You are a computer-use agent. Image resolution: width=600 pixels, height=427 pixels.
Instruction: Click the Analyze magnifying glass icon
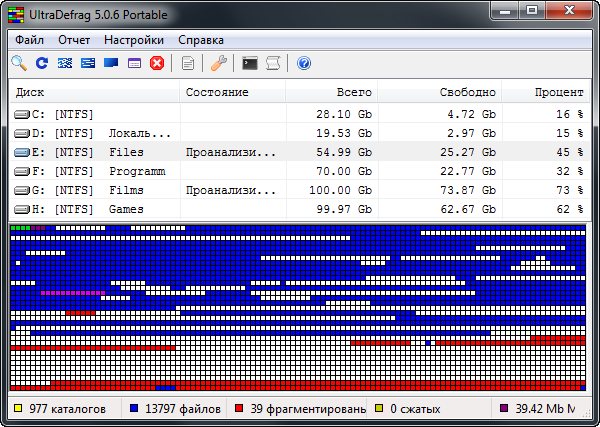point(19,63)
